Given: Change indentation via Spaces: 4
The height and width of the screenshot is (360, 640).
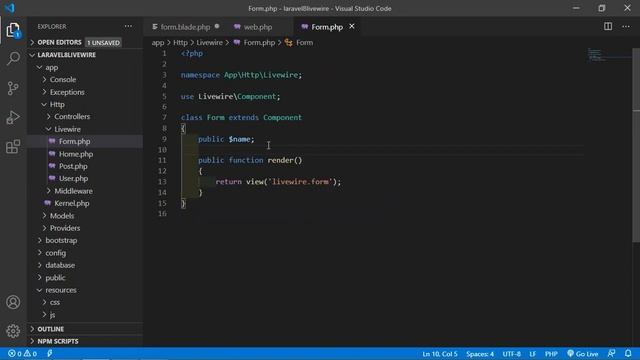Looking at the screenshot, I should pyautogui.click(x=480, y=353).
